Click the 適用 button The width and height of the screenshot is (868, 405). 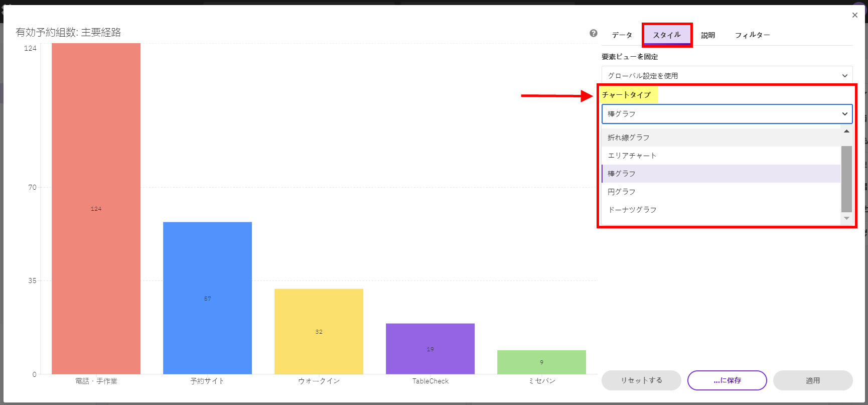point(813,380)
